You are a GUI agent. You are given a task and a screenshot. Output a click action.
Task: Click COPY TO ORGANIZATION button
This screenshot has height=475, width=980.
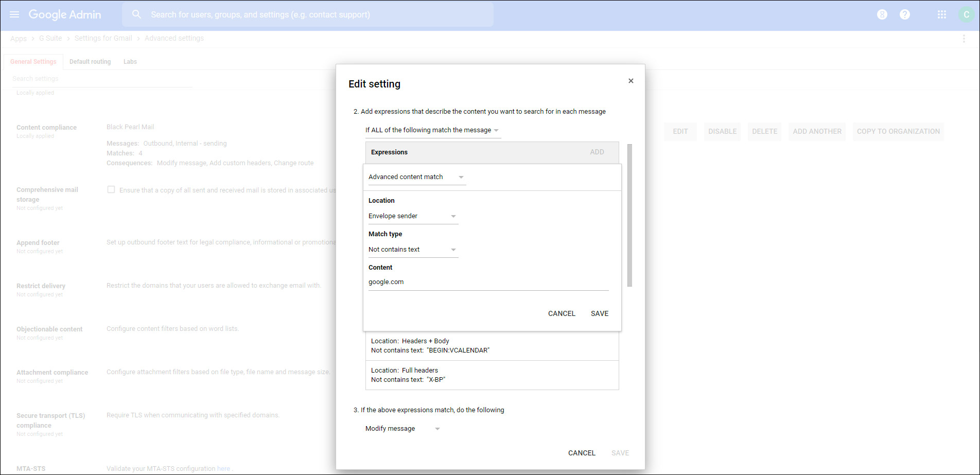(898, 131)
